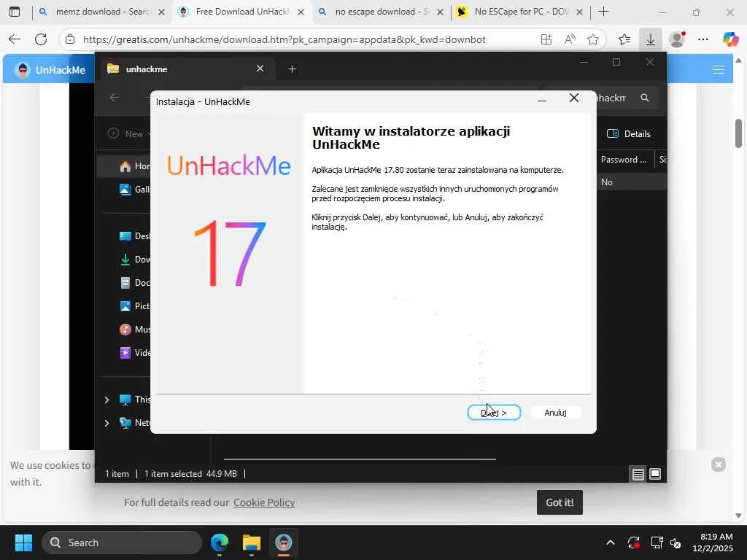Open Documents folder in sidebar

(134, 282)
